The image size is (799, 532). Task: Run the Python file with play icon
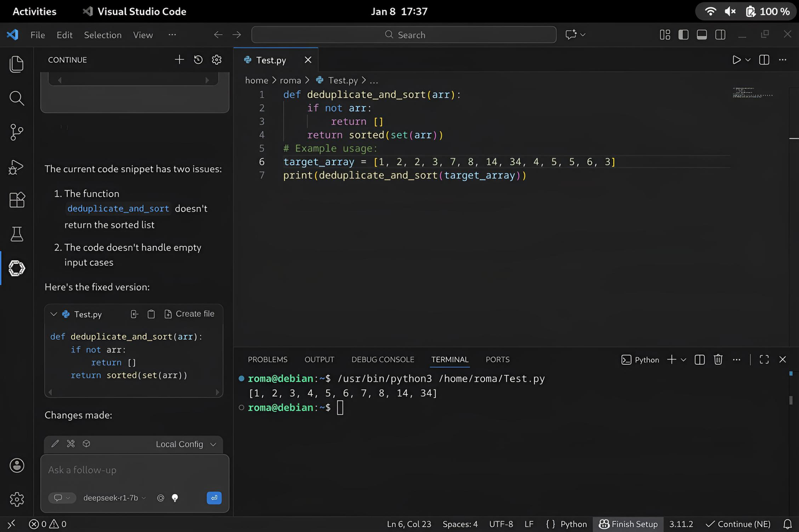737,60
